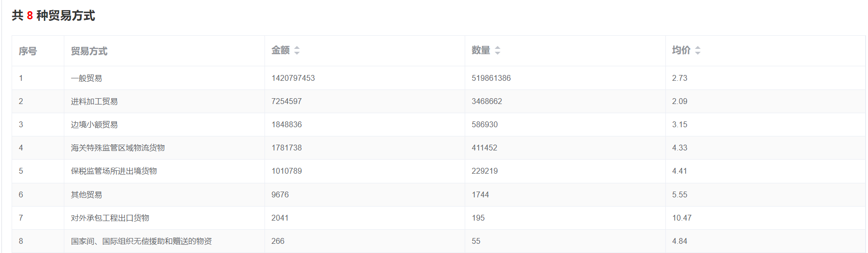Click average price 2.73
This screenshot has height=253, width=868.
679,78
